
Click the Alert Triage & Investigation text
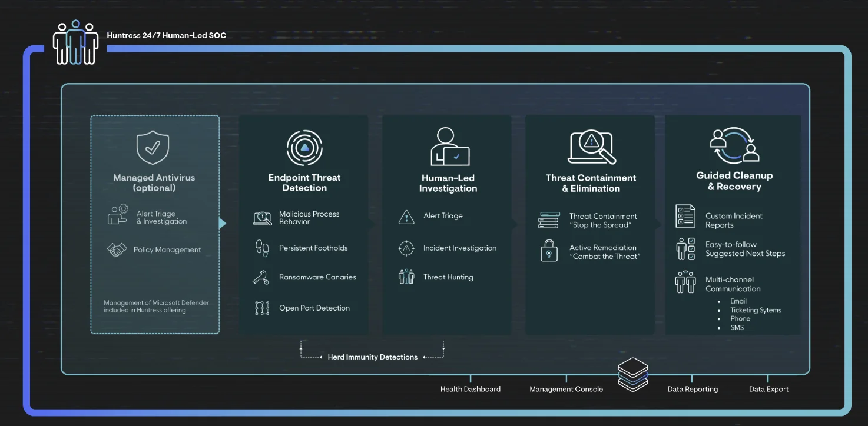[162, 218]
